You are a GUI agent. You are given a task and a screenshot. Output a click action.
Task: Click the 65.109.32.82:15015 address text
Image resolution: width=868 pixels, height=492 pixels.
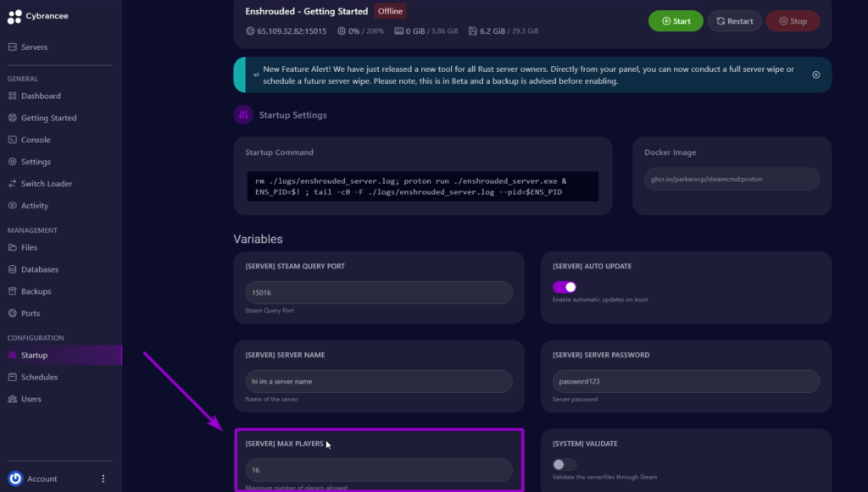pyautogui.click(x=292, y=31)
